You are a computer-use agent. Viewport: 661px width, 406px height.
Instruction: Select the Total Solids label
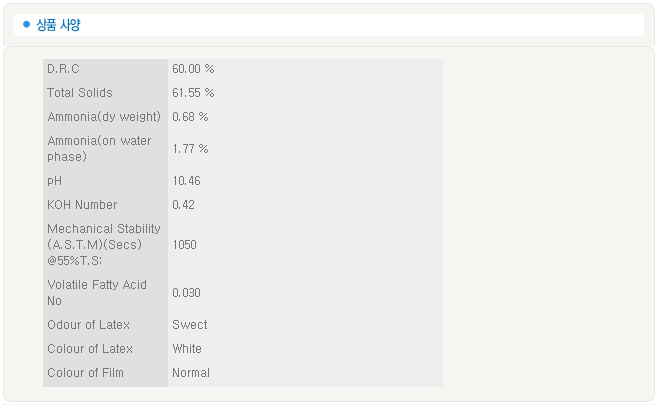point(80,93)
